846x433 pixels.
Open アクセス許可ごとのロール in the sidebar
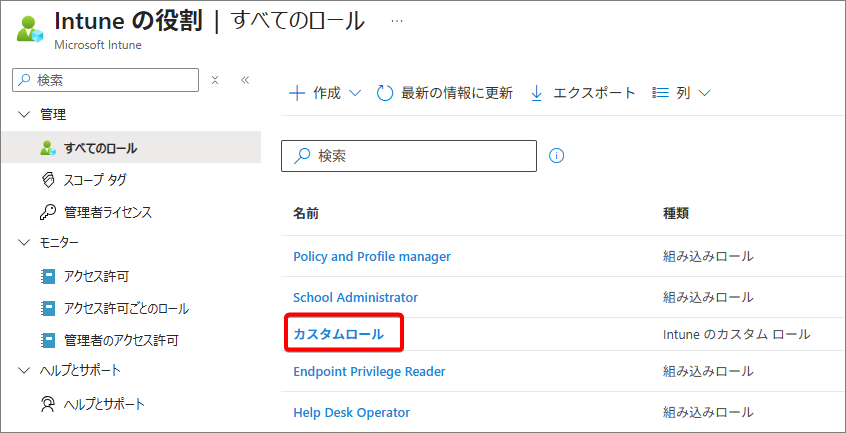126,308
